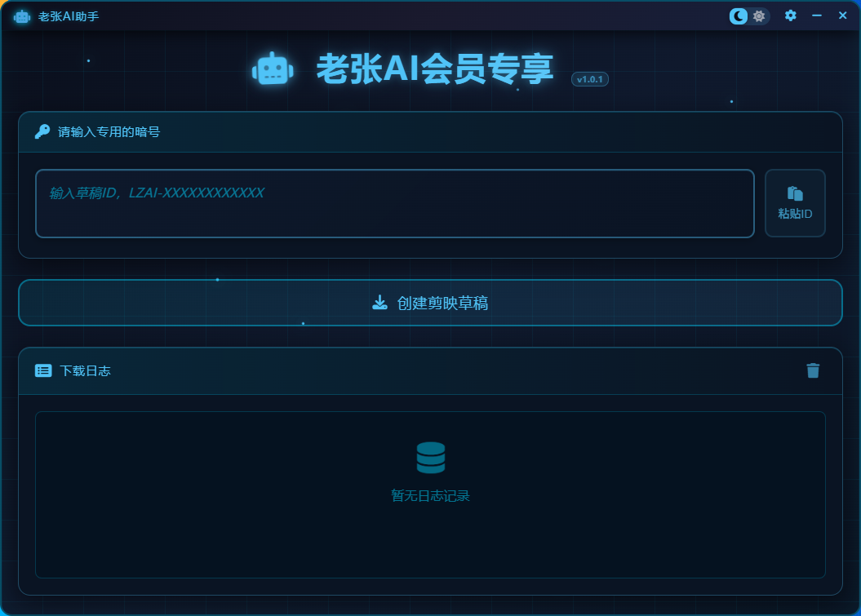Click the robot icon in title bar
861x616 pixels.
(22, 16)
